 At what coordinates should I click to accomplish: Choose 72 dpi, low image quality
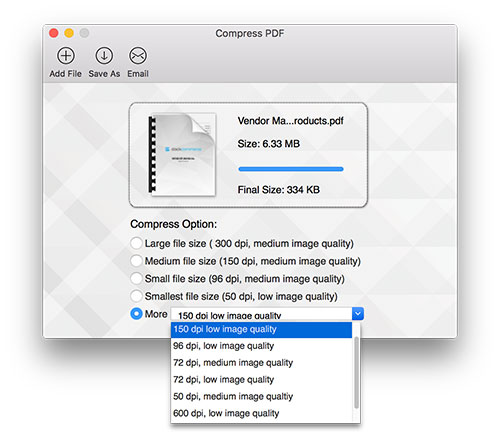(x=261, y=380)
